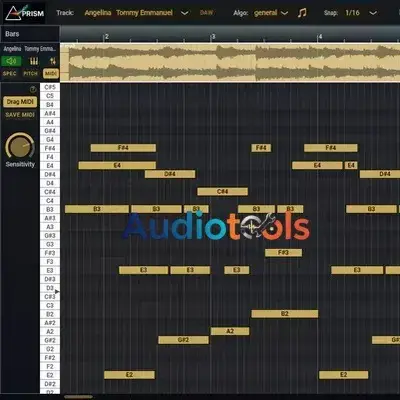This screenshot has width=400, height=400.
Task: Select the MIDI view tab
Action: pyautogui.click(x=51, y=73)
